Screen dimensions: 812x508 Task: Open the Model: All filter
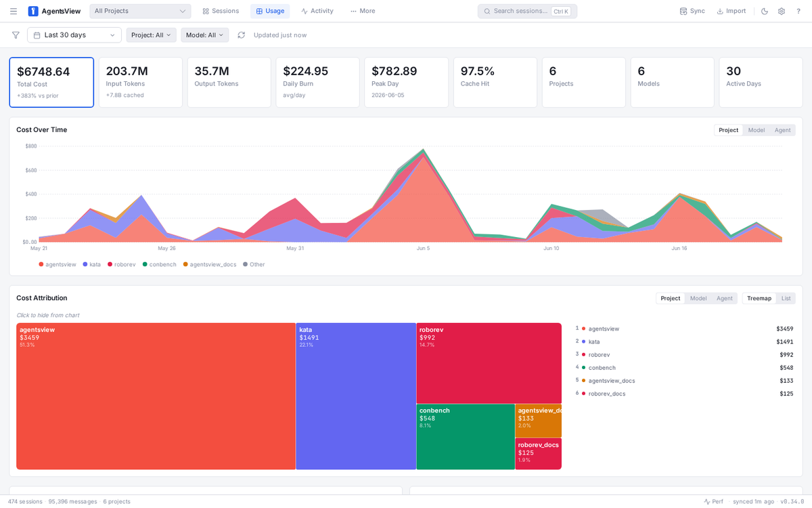tap(204, 35)
